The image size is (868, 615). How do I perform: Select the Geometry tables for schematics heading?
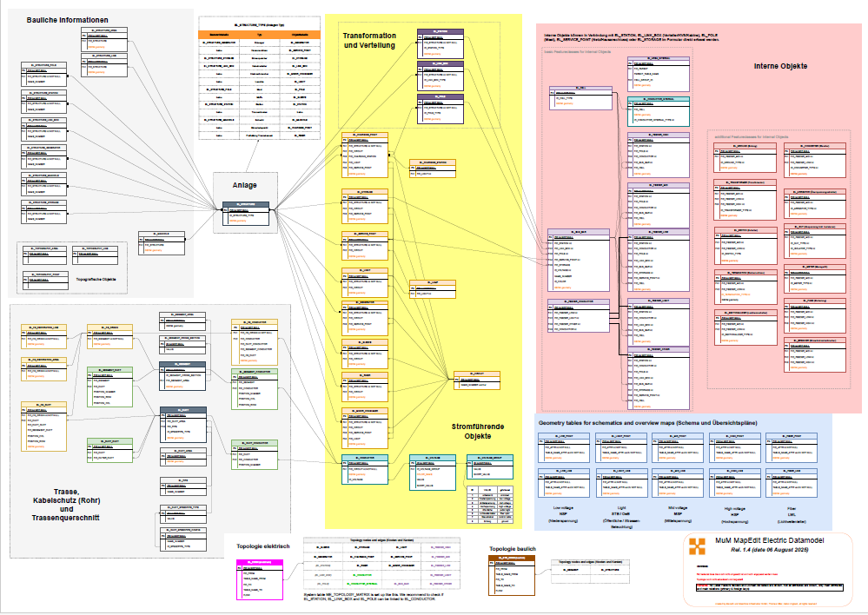647,423
